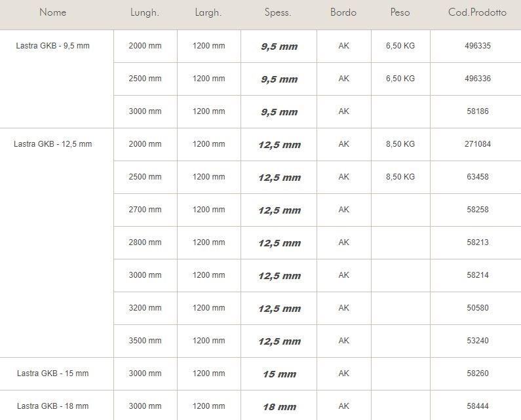Image resolution: width=521 pixels, height=420 pixels.
Task: Click the 2800 mm length cell
Action: (x=145, y=242)
